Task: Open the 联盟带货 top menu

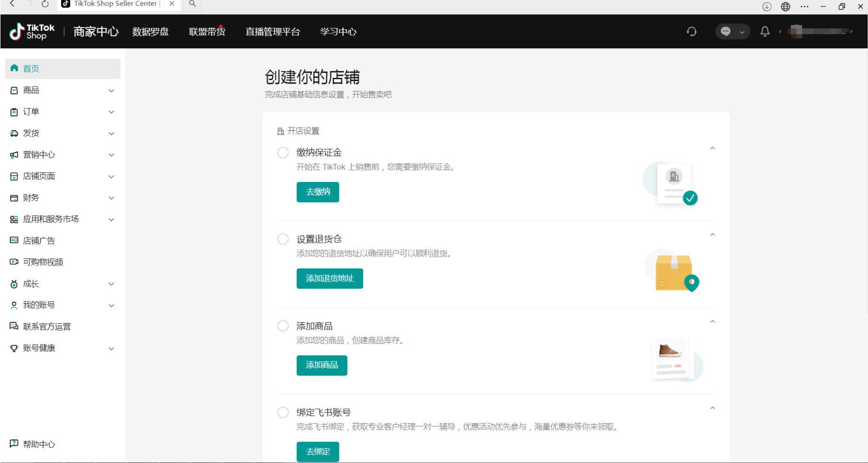Action: point(207,32)
